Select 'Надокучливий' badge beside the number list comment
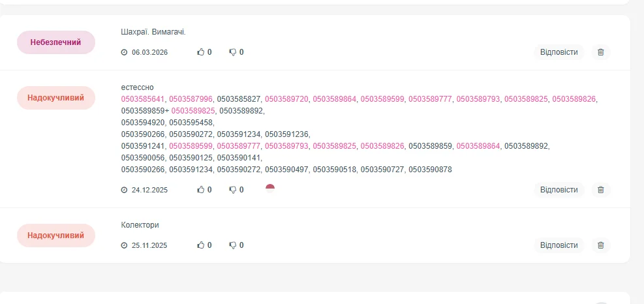The image size is (644, 304). point(56,98)
